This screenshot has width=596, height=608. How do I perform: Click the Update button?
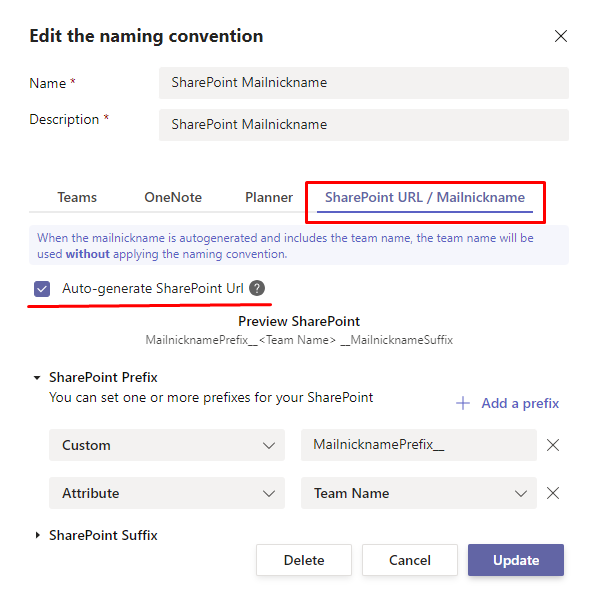[x=516, y=560]
